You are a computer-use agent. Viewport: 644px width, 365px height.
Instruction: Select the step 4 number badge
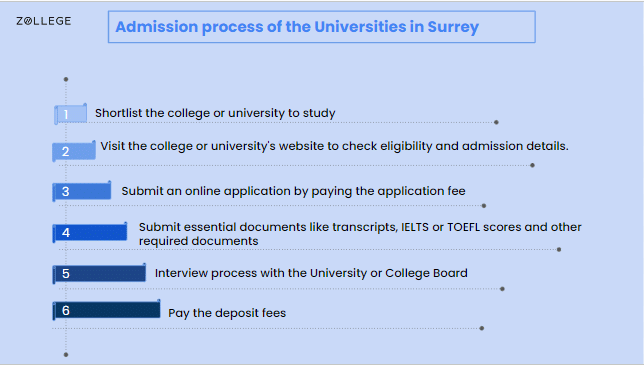point(90,232)
